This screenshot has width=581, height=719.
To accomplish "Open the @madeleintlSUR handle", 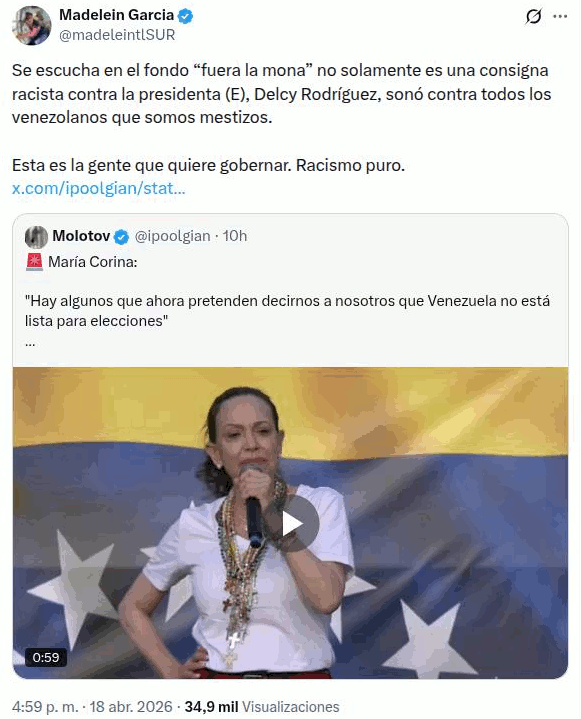I will 117,35.
